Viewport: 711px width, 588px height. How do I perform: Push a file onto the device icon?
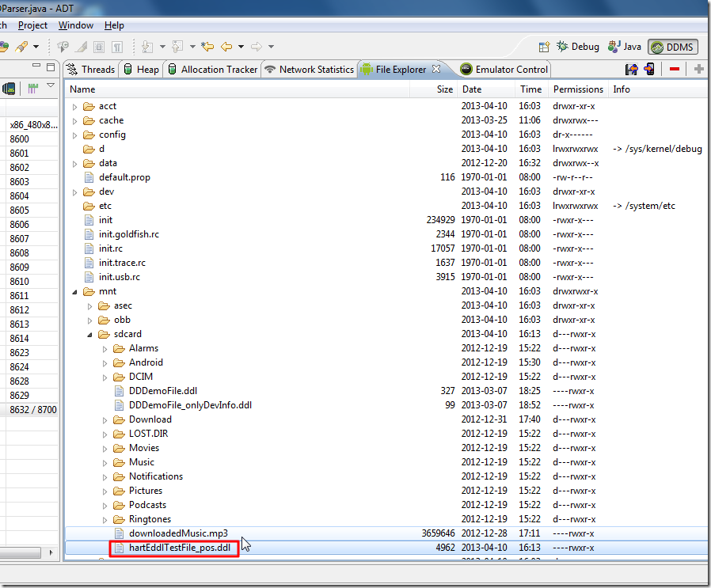click(649, 70)
